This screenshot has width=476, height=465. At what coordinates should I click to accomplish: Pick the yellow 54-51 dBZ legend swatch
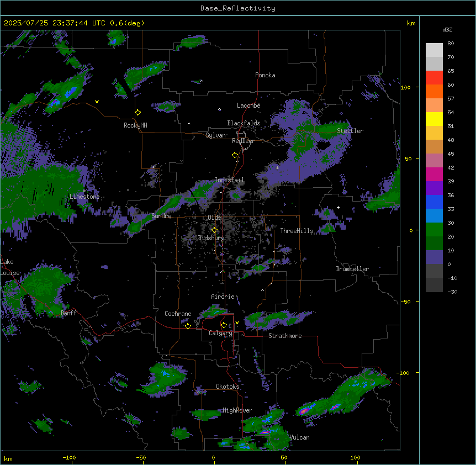[434, 119]
